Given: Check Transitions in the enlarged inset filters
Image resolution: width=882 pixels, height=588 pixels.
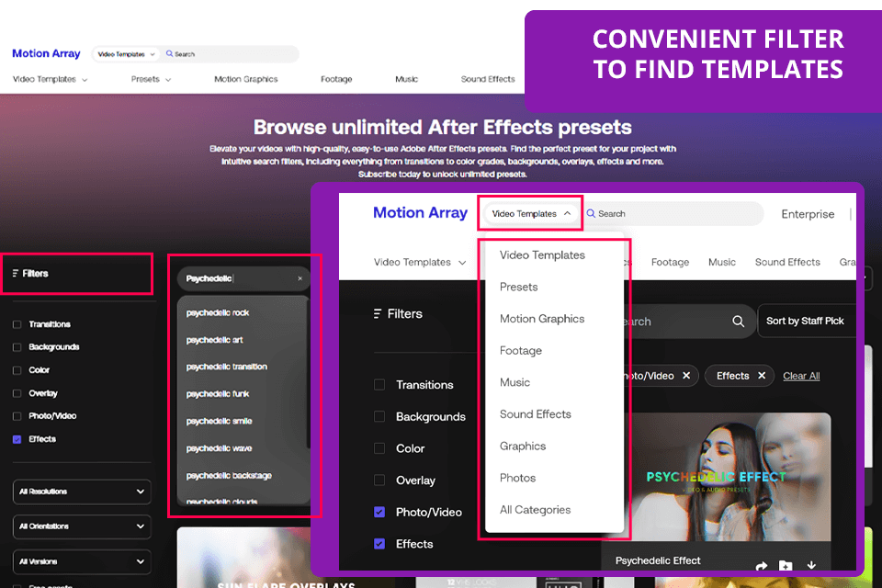Looking at the screenshot, I should tap(379, 385).
